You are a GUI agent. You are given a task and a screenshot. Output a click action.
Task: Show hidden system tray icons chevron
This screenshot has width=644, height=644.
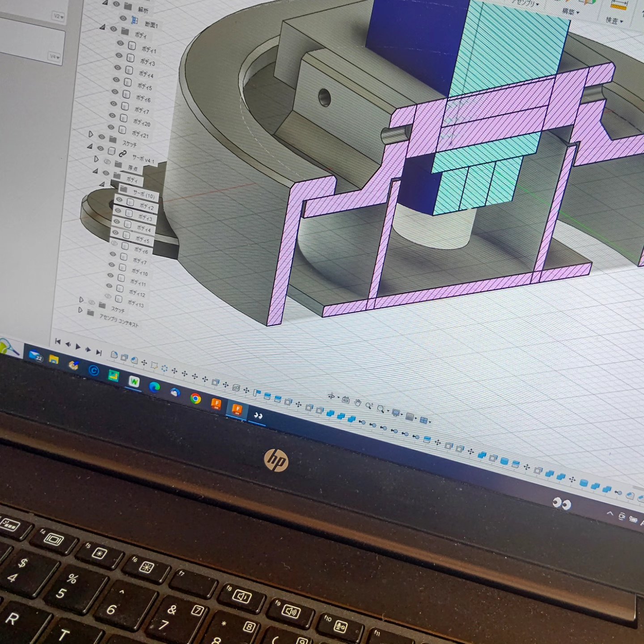(609, 514)
